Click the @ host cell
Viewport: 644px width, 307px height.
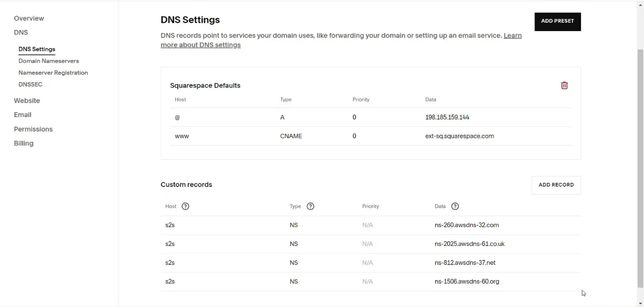pyautogui.click(x=177, y=117)
